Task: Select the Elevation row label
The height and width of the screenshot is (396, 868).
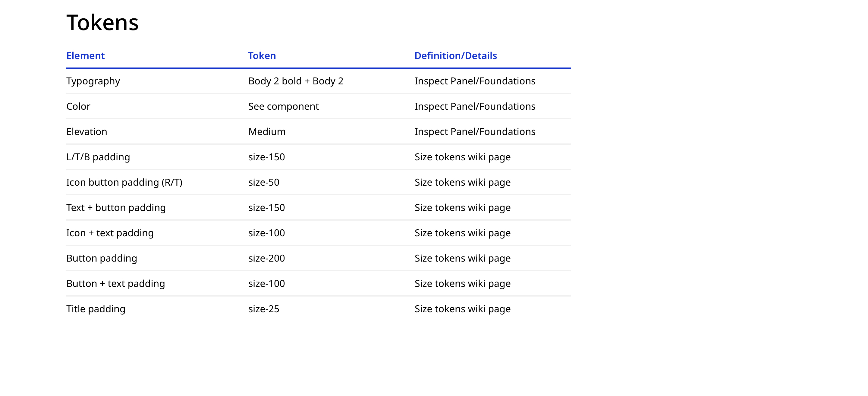Action: [x=86, y=132]
